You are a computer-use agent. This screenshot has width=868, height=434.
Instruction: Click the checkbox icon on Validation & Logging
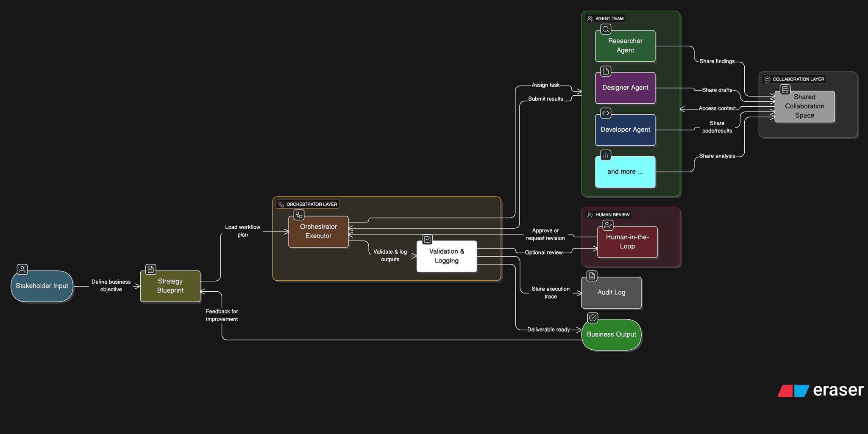click(428, 240)
